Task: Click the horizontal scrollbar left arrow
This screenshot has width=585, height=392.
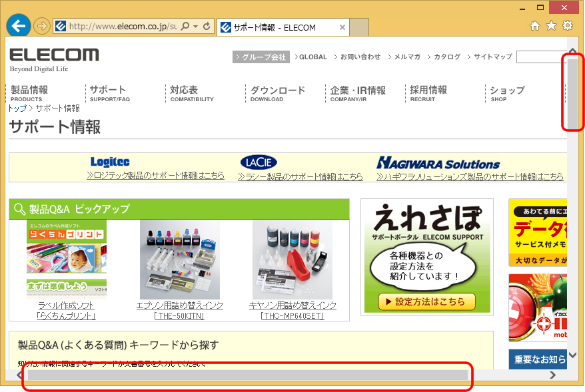Action: [x=19, y=375]
